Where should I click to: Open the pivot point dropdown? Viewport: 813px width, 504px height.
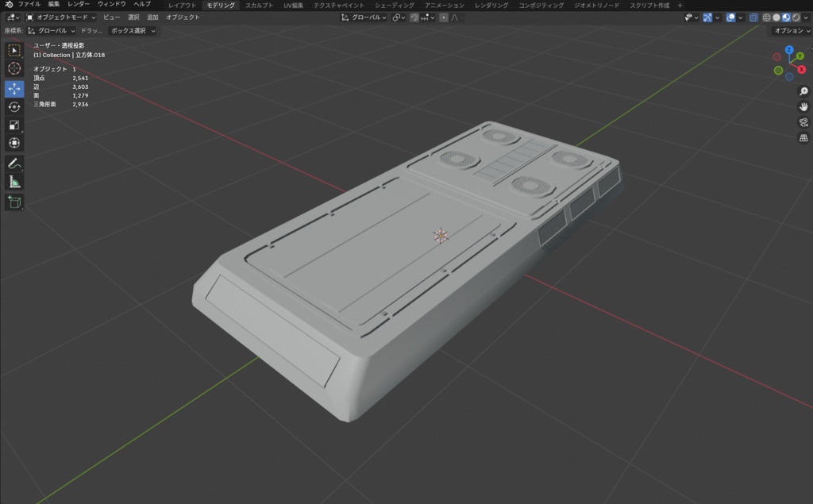(x=399, y=17)
